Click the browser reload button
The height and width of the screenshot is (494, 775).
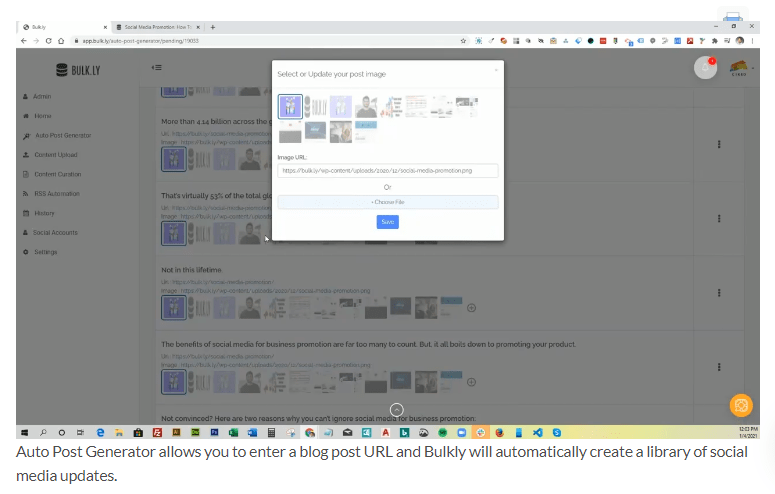click(x=48, y=41)
